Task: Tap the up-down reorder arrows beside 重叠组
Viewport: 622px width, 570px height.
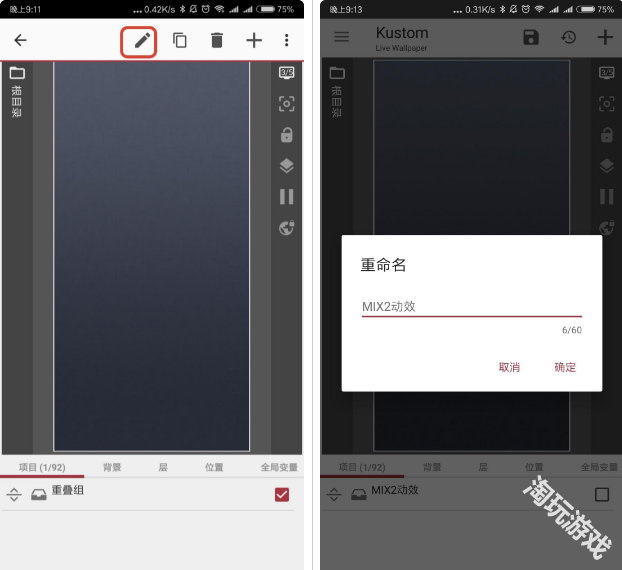Action: [x=14, y=494]
